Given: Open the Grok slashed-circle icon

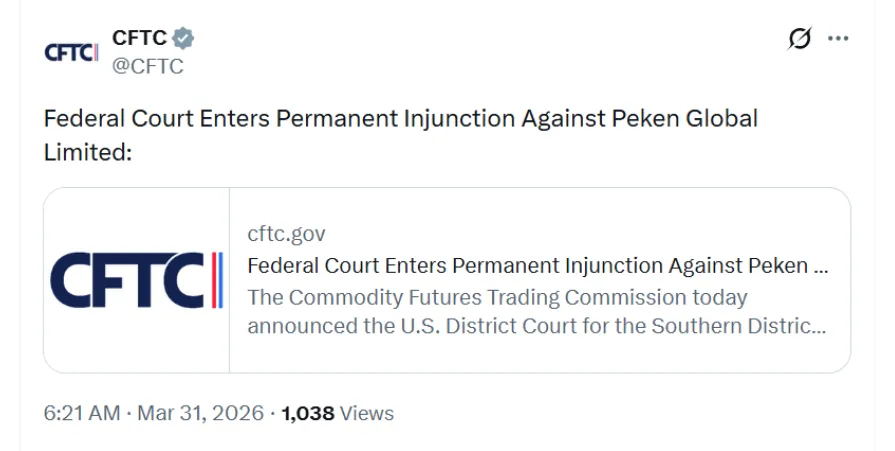Looking at the screenshot, I should pyautogui.click(x=799, y=39).
